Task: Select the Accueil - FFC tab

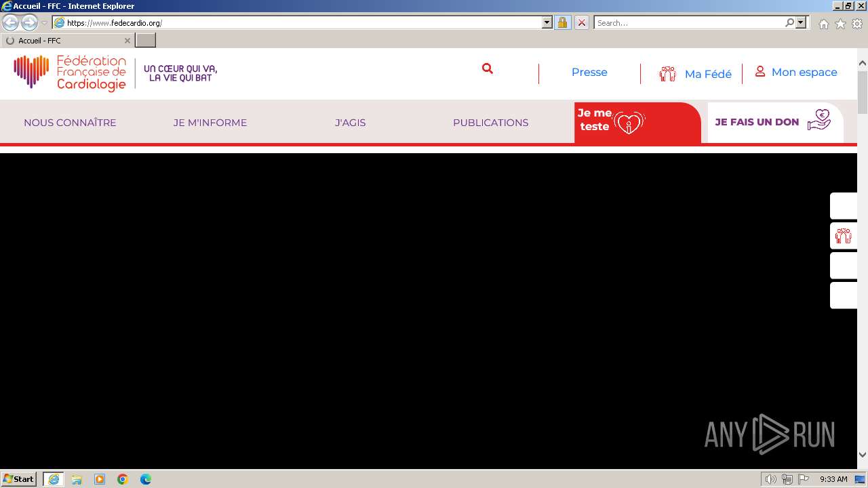Action: point(68,41)
